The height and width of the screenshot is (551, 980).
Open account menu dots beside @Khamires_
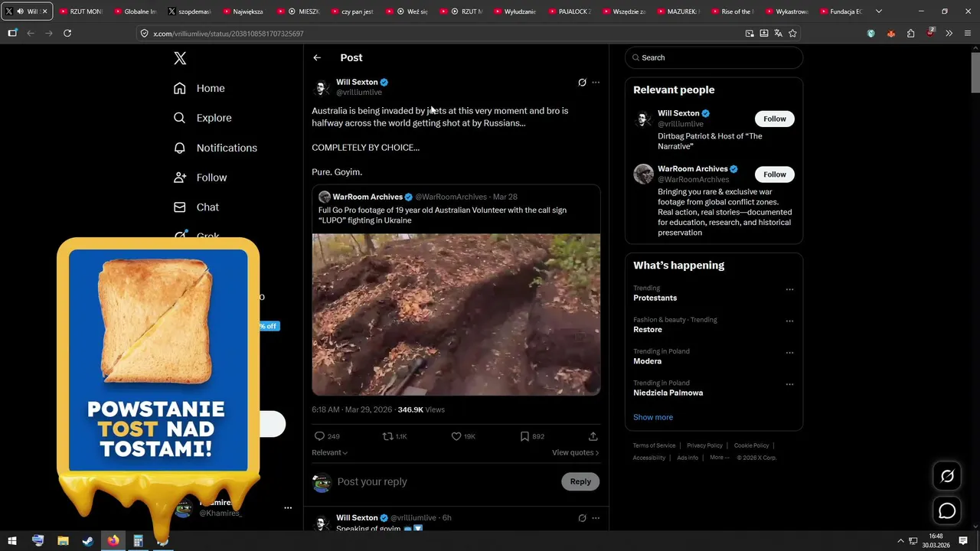(x=288, y=507)
